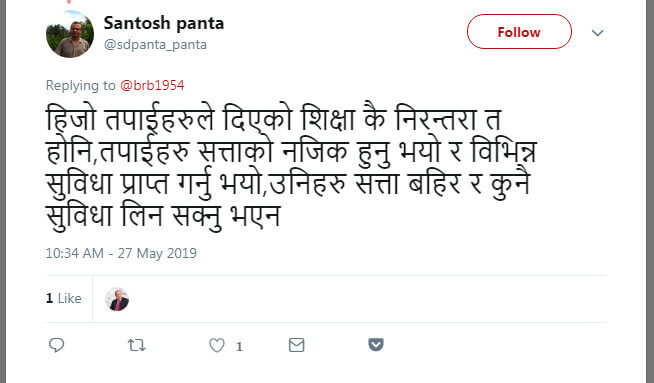The width and height of the screenshot is (654, 383).
Task: Save tweet with Pocket icon
Action: pos(376,345)
